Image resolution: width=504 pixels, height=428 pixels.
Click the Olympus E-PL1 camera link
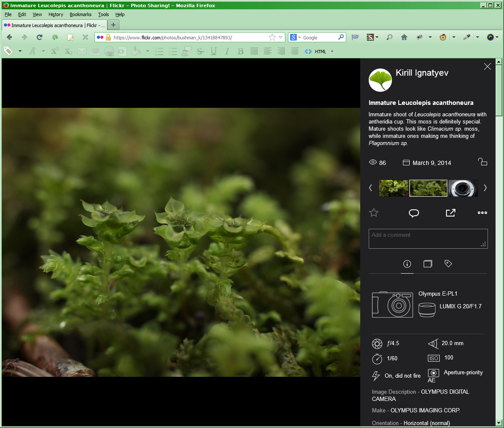click(438, 294)
